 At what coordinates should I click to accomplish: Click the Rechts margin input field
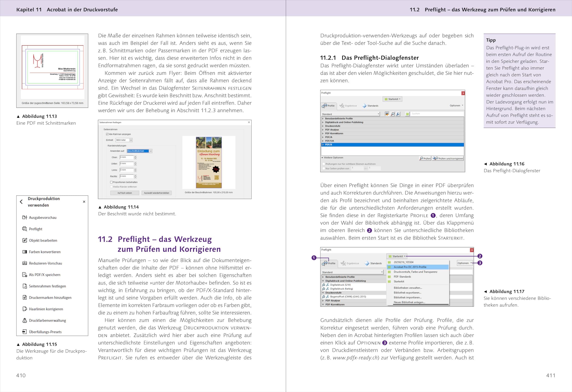(126, 176)
